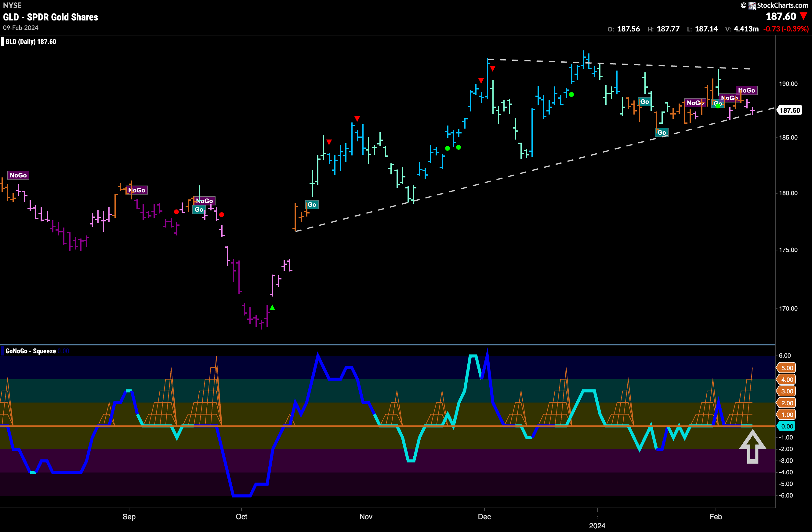Click the blue legend marker beside GoNoGo - Squeeze
Screen dimensions: 812x532
pos(3,351)
